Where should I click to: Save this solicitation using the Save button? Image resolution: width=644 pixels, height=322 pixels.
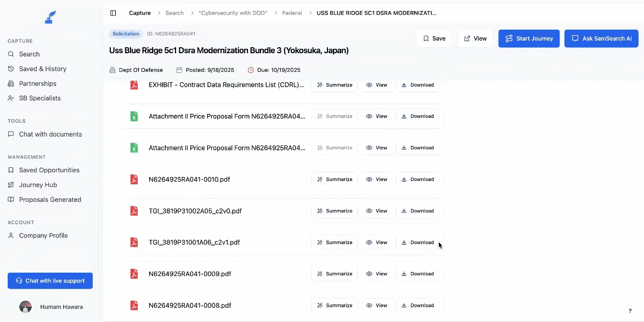click(434, 38)
